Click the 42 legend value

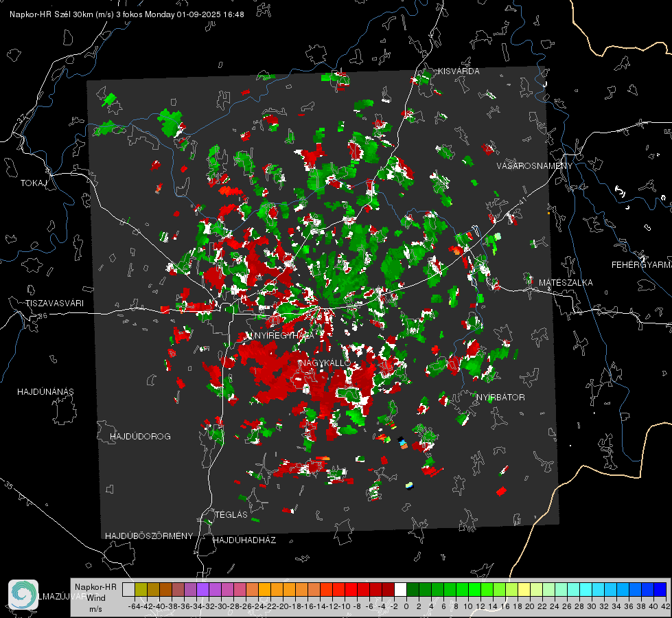[x=666, y=606]
